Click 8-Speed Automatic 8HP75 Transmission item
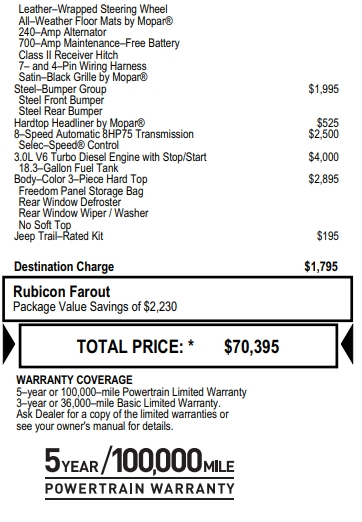This screenshot has height=522, width=362. tap(104, 134)
